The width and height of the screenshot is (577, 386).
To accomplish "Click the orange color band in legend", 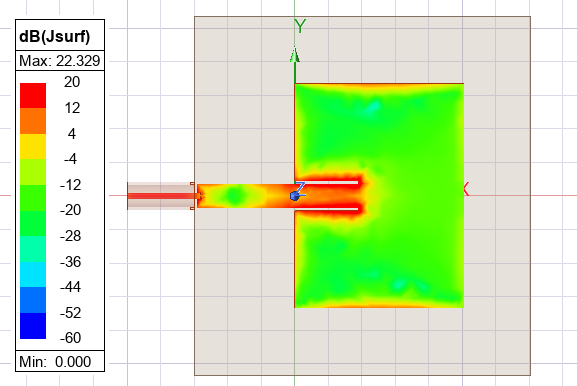I will [33, 121].
